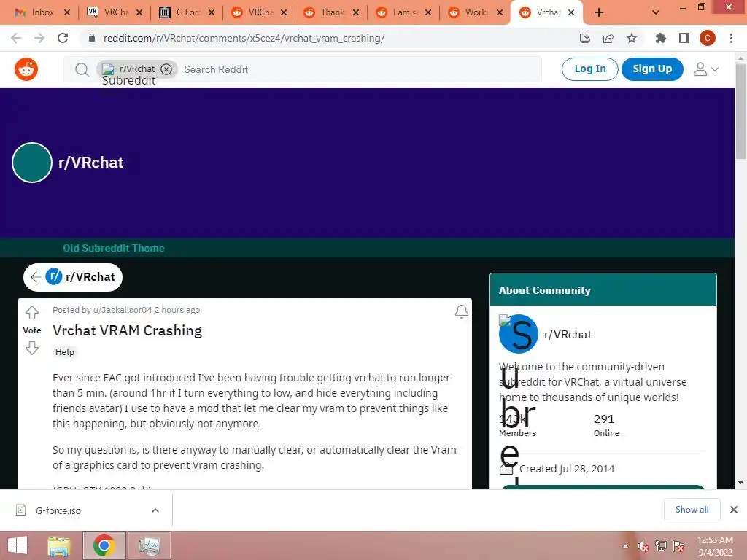Open the Chrome profile avatar C

point(708,38)
